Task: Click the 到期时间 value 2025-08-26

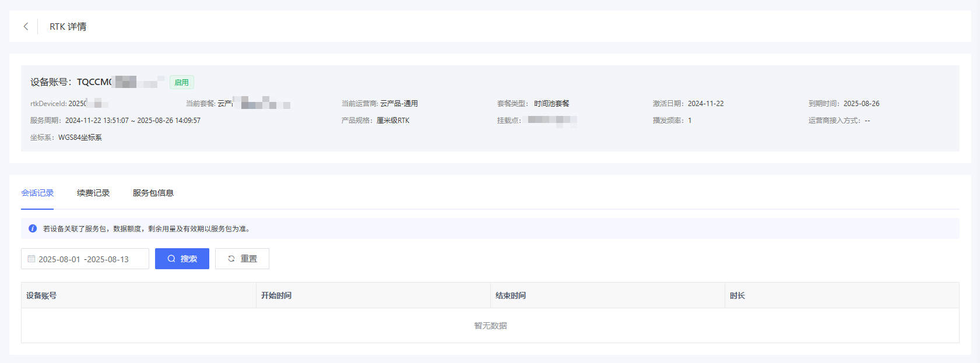Action: 861,104
